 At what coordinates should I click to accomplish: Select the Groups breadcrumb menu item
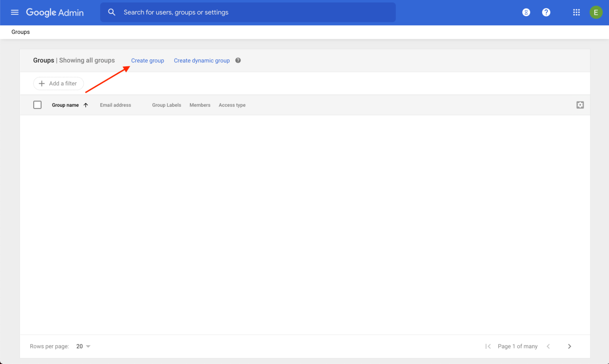click(21, 32)
